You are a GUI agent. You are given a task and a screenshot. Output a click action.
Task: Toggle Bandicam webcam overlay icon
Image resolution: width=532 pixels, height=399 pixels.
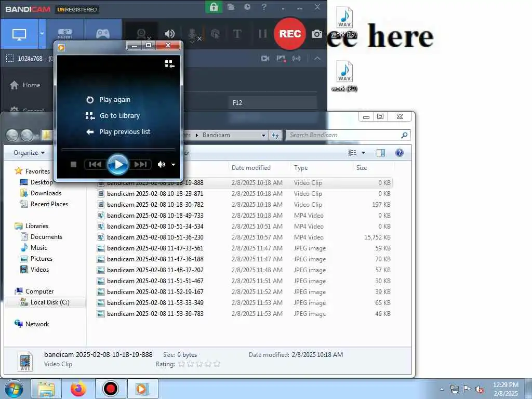click(x=142, y=34)
